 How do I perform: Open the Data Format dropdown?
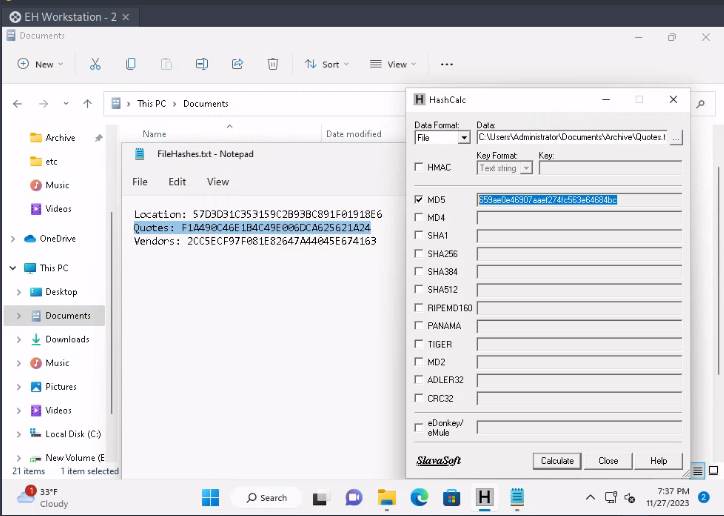(x=464, y=138)
